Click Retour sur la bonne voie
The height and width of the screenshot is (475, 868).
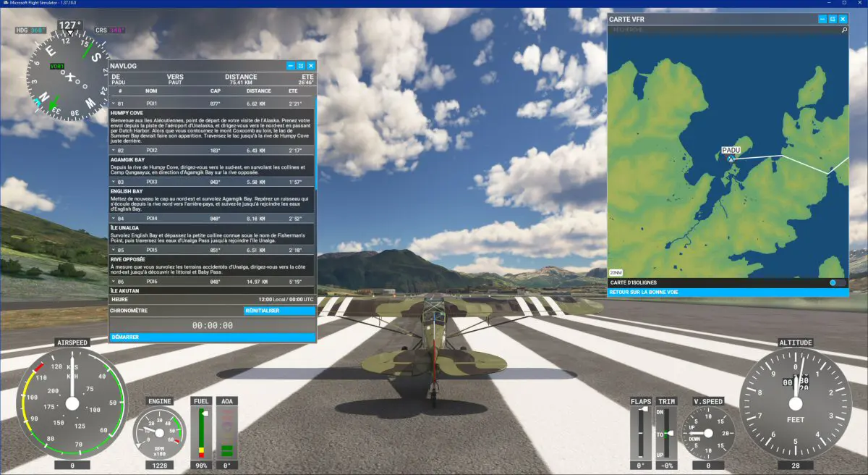point(728,292)
